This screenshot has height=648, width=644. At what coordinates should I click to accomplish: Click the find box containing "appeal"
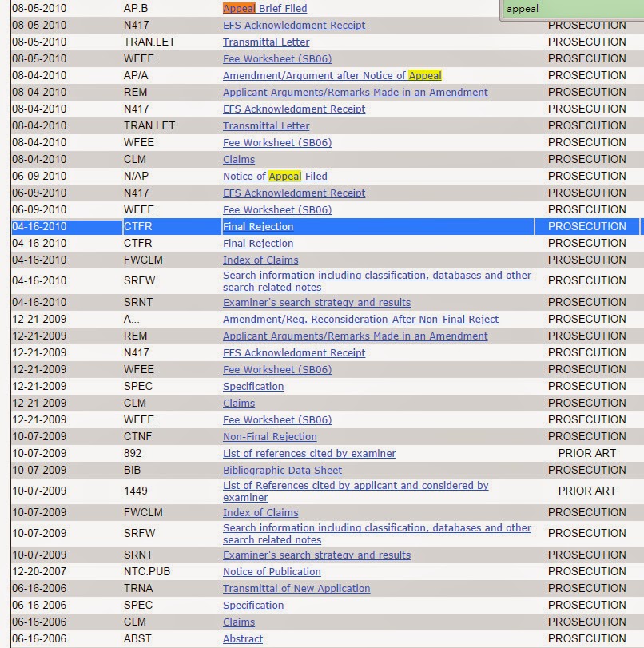pos(574,9)
